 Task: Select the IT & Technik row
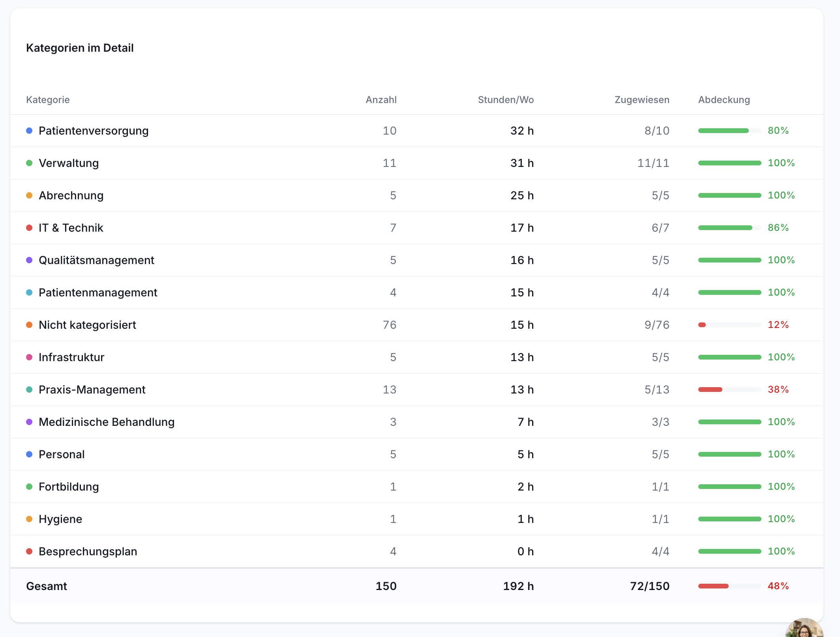tap(417, 228)
